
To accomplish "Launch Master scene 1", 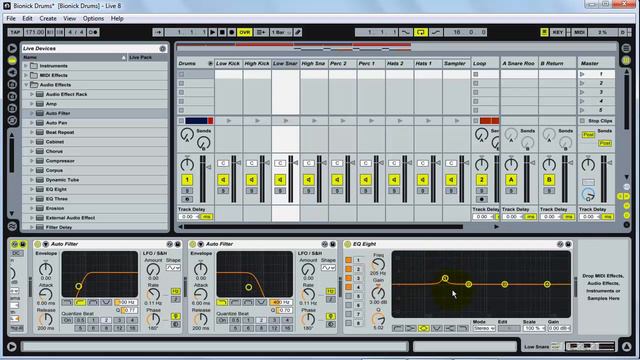I will 582,74.
